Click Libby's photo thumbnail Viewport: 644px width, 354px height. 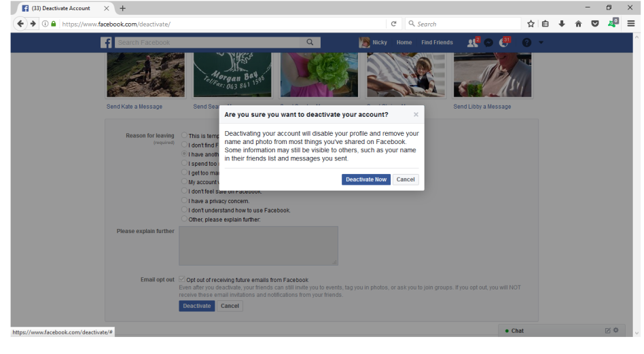[493, 75]
